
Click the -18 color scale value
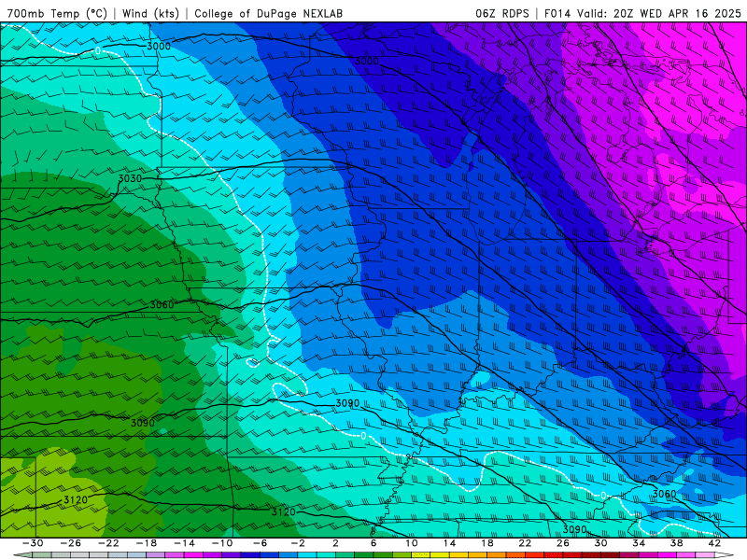[x=147, y=543]
